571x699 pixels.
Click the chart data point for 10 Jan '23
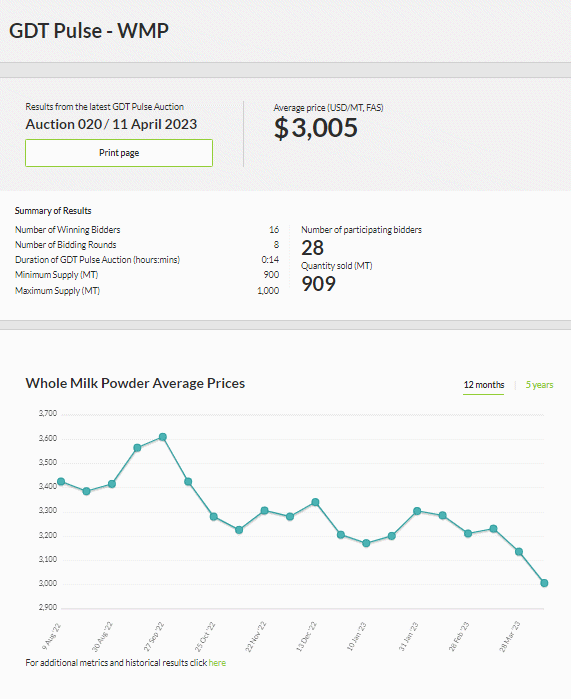(366, 543)
